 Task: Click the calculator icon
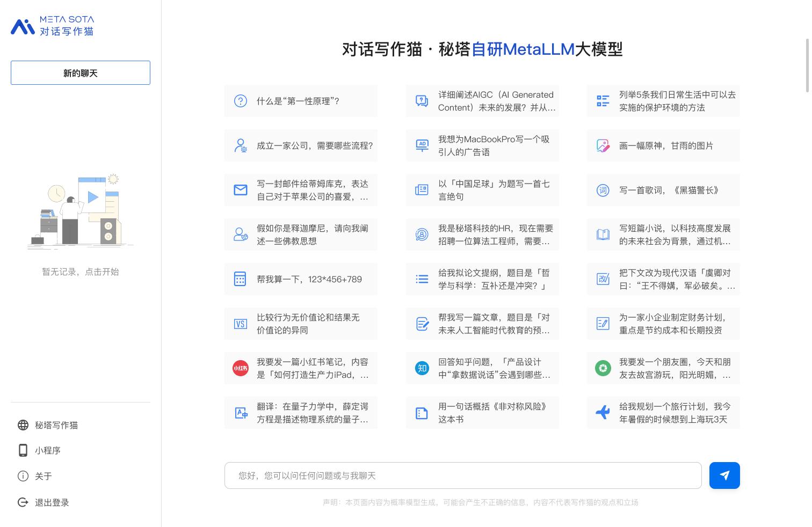pos(240,279)
